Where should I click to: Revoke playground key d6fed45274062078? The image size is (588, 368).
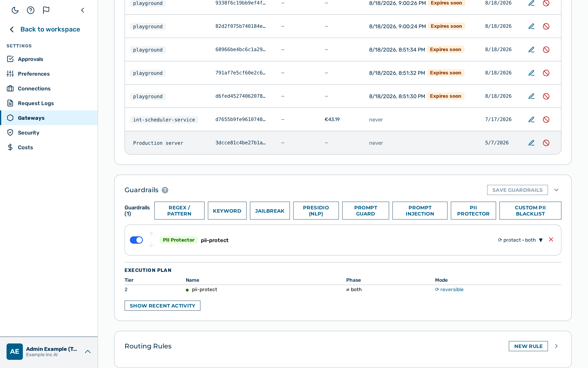point(546,96)
